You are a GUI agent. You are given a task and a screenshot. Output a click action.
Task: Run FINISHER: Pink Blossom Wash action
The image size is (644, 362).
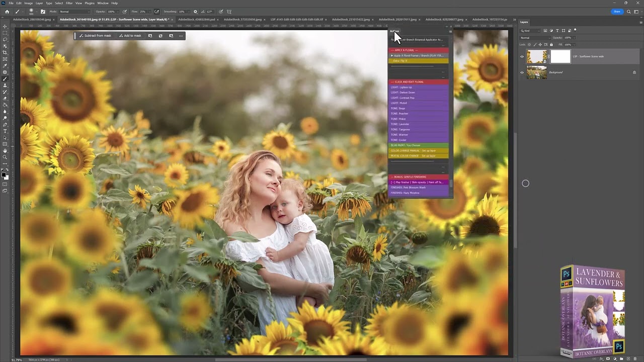[418, 188]
